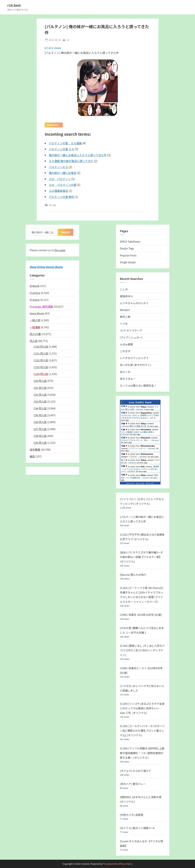Click search term 'エロ漫画妹風呂'
The height and width of the screenshot is (868, 195).
point(58,191)
